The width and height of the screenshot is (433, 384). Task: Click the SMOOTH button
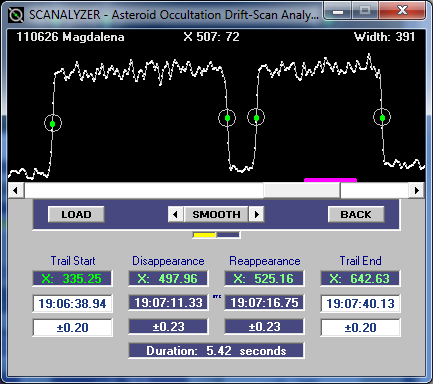216,214
